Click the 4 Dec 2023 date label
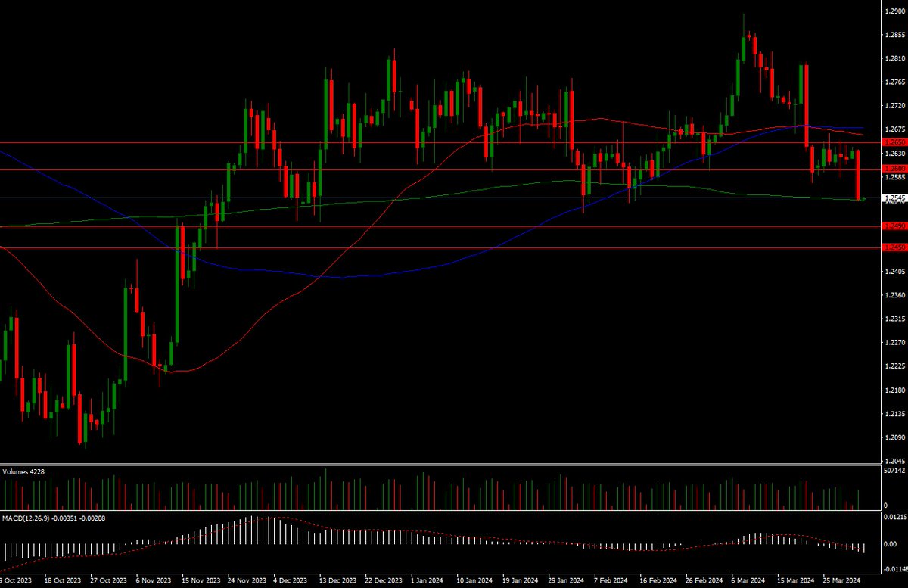The width and height of the screenshot is (908, 588). pos(289,581)
